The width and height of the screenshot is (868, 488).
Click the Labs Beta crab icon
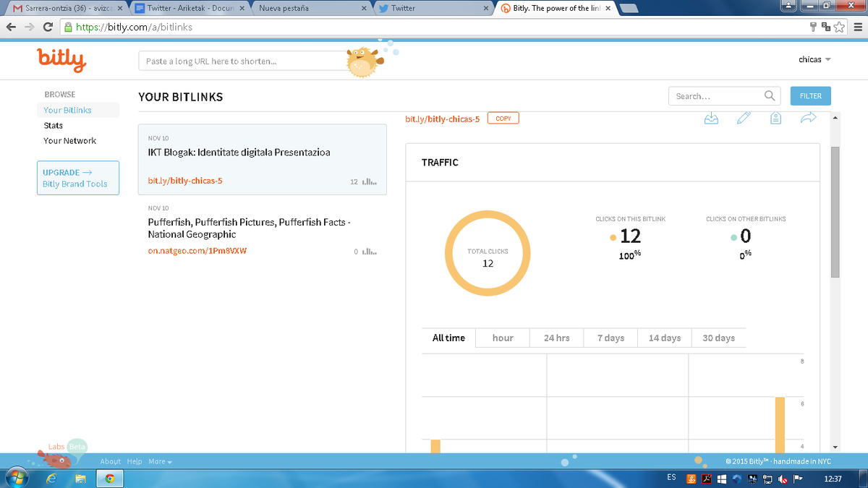point(54,459)
